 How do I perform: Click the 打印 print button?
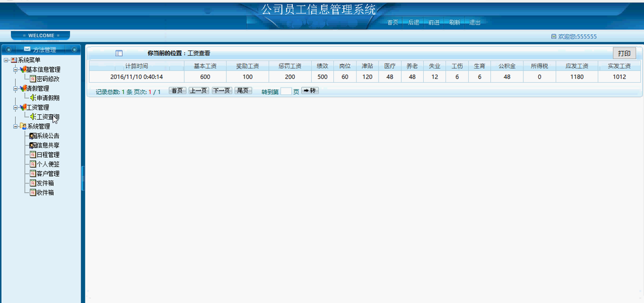click(624, 53)
